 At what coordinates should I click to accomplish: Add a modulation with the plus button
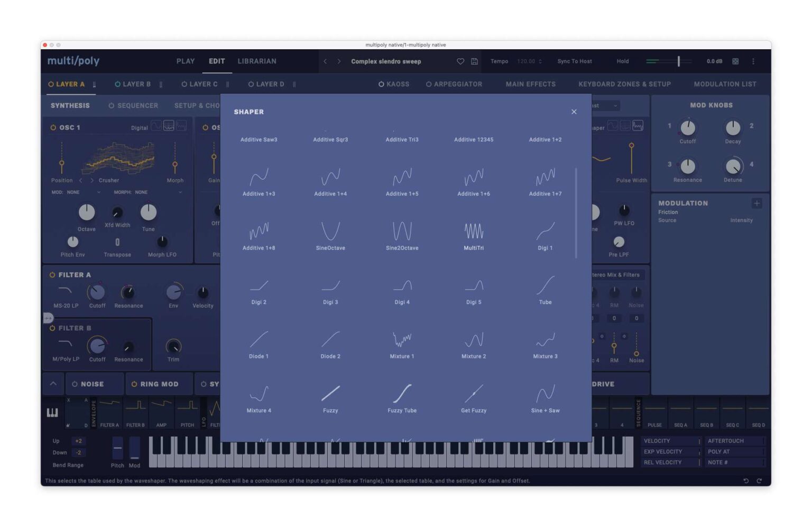point(756,204)
